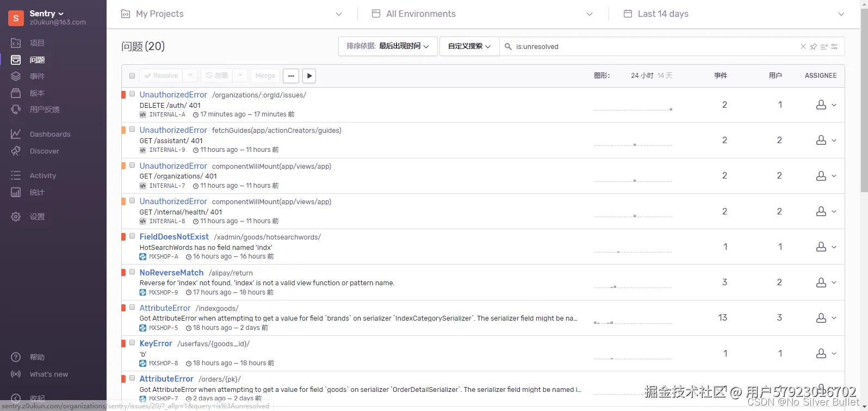Click the Activity list icon
This screenshot has height=411, width=868.
tap(16, 175)
